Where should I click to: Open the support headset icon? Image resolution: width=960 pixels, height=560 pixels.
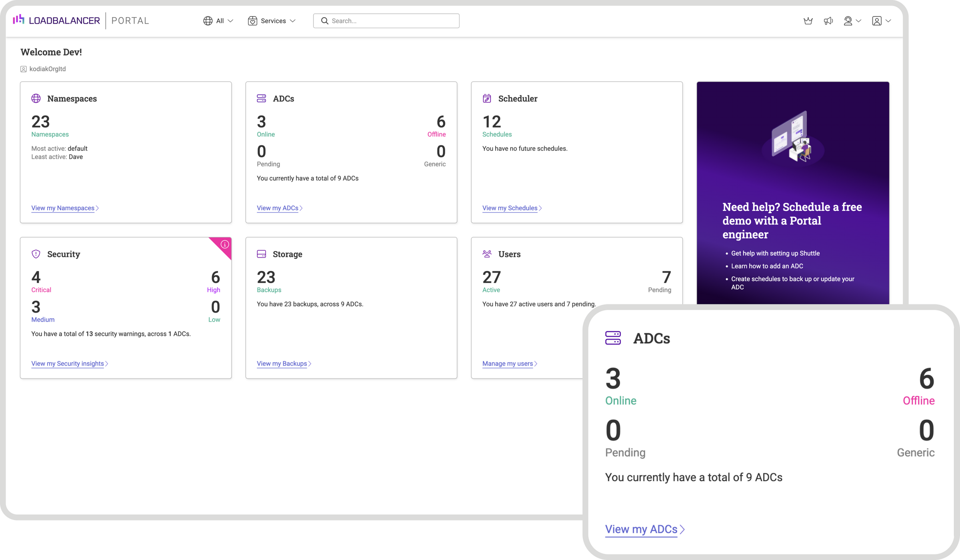click(849, 20)
